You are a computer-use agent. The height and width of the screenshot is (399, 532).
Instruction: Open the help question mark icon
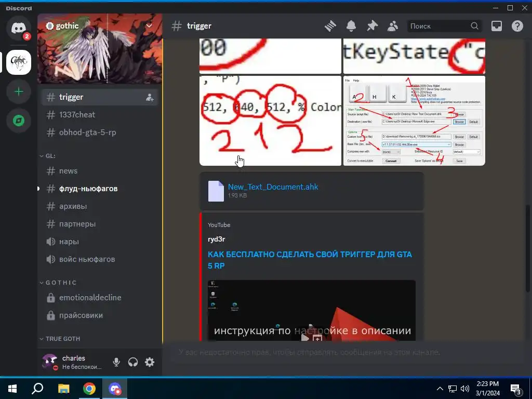(517, 26)
